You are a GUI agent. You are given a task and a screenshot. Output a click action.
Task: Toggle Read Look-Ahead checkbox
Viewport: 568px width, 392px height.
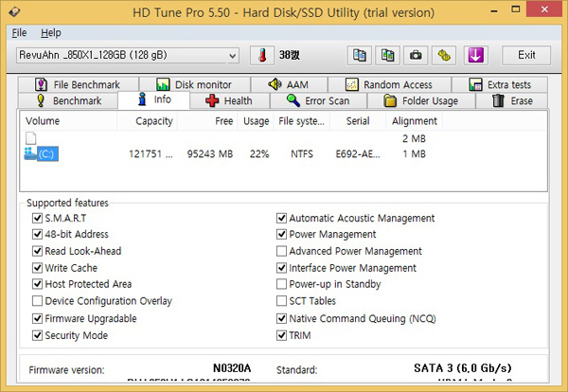click(x=37, y=251)
